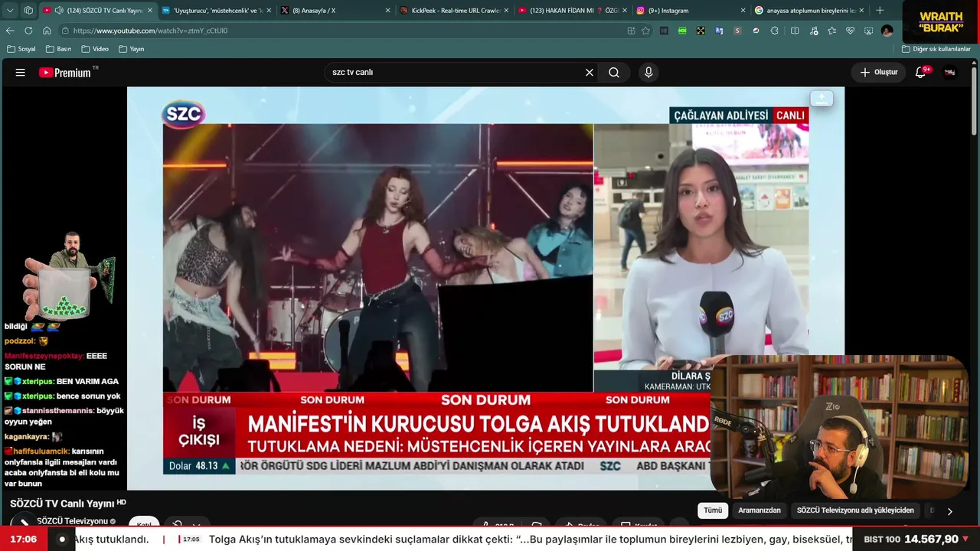The height and width of the screenshot is (551, 980).
Task: Submit search with the magnifier button
Action: click(614, 73)
